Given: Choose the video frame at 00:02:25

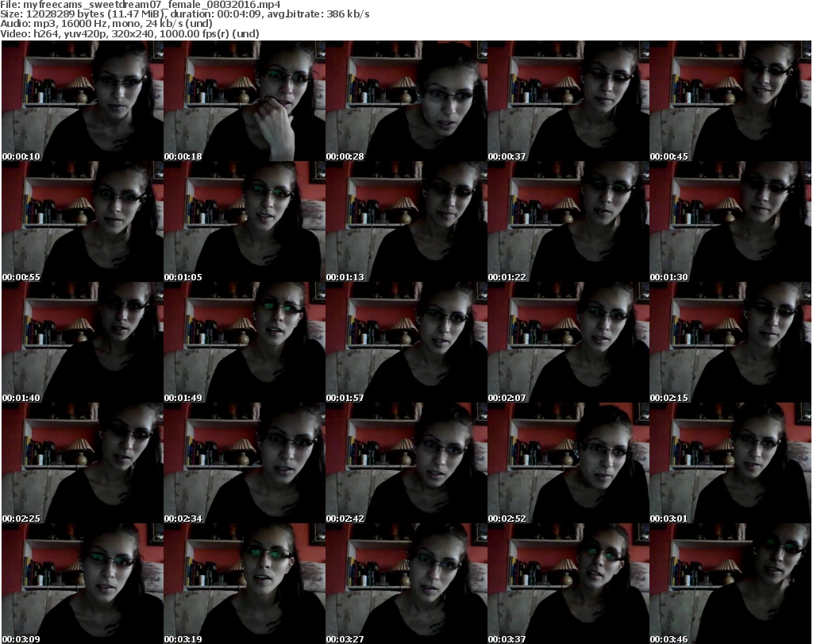Looking at the screenshot, I should click(83, 463).
